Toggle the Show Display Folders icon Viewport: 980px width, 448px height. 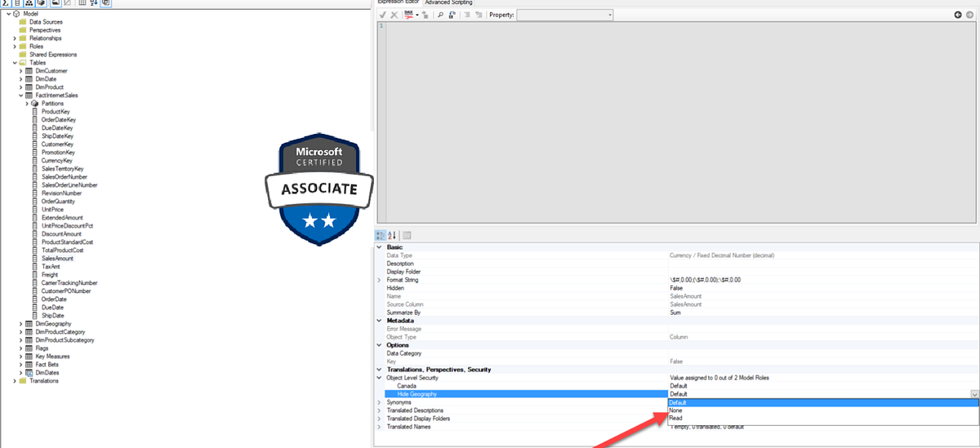pos(56,2)
